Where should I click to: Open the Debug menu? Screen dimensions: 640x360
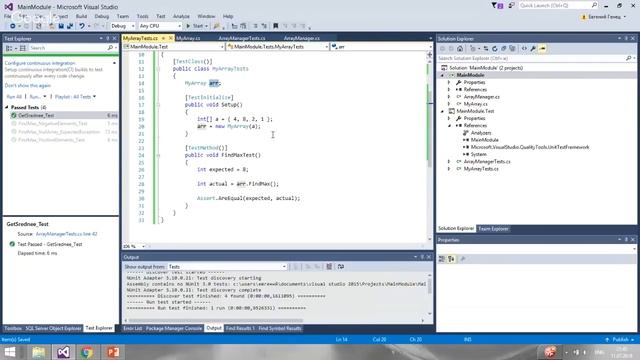[102, 16]
